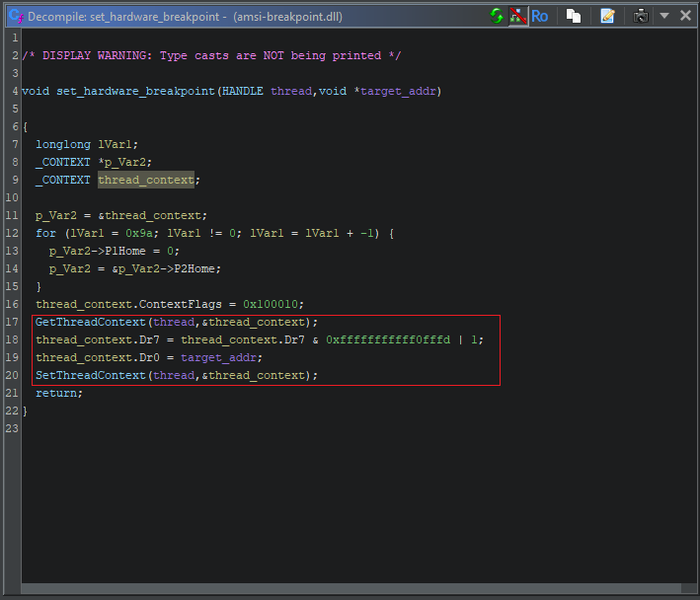Click the Decompile C function icon in title

click(16, 17)
